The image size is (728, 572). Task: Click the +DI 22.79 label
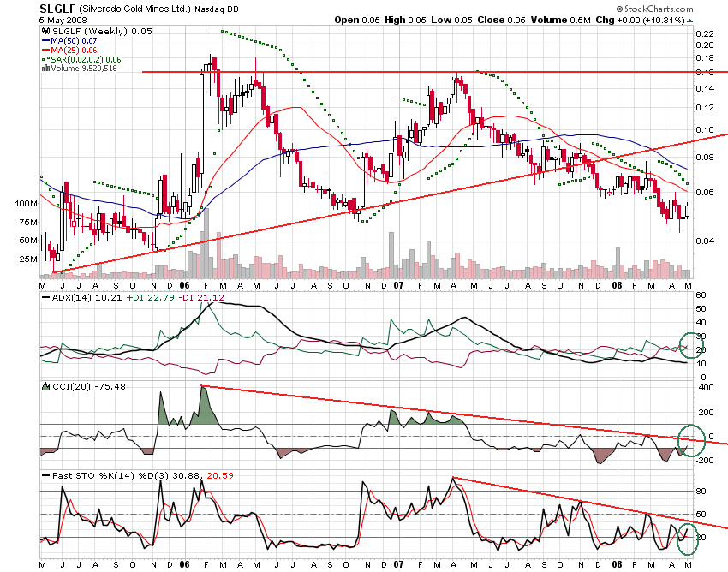click(150, 298)
